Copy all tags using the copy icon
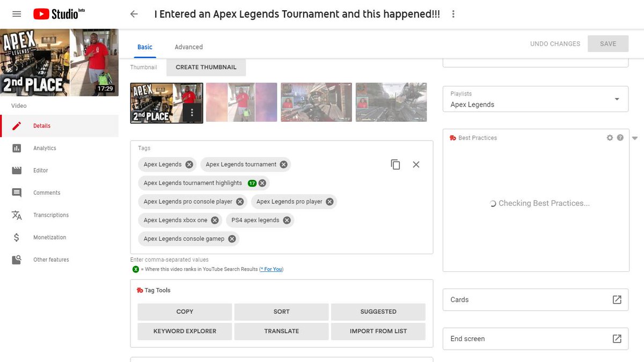Image resolution: width=644 pixels, height=362 pixels. click(x=396, y=165)
